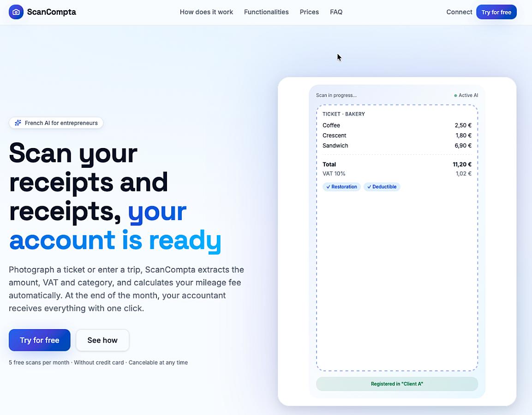
Task: Open the Prices page link
Action: pyautogui.click(x=309, y=12)
